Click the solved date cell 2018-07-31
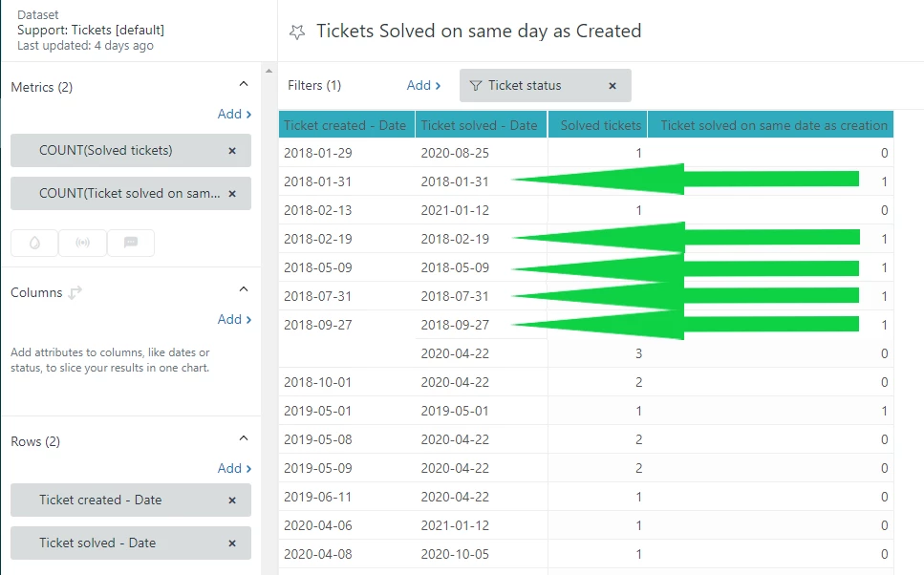Image resolution: width=924 pixels, height=575 pixels. click(455, 296)
